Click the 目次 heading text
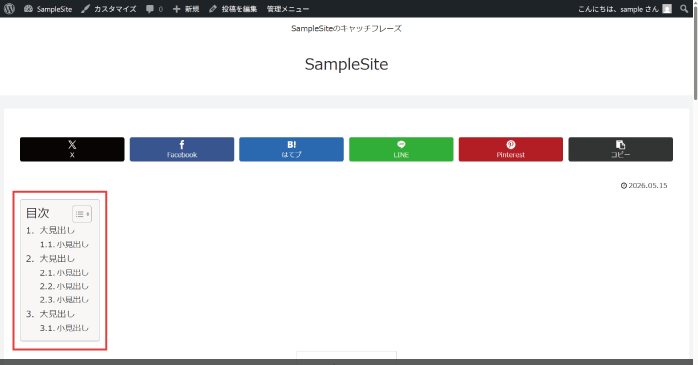 point(37,213)
